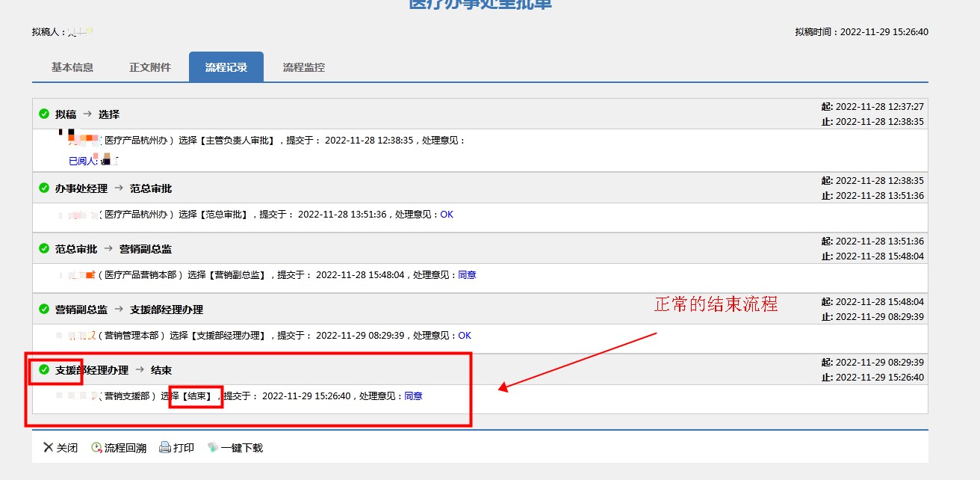
Task: Click the printer icon
Action: (165, 448)
